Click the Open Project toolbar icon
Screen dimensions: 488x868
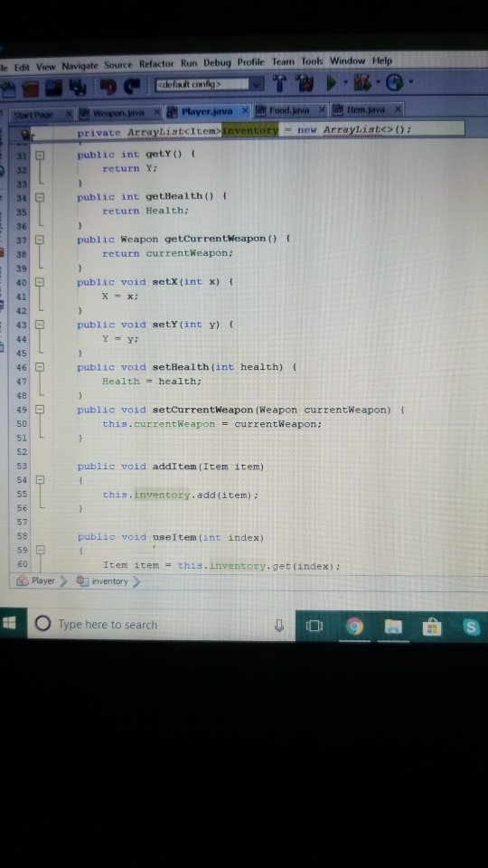(31, 88)
